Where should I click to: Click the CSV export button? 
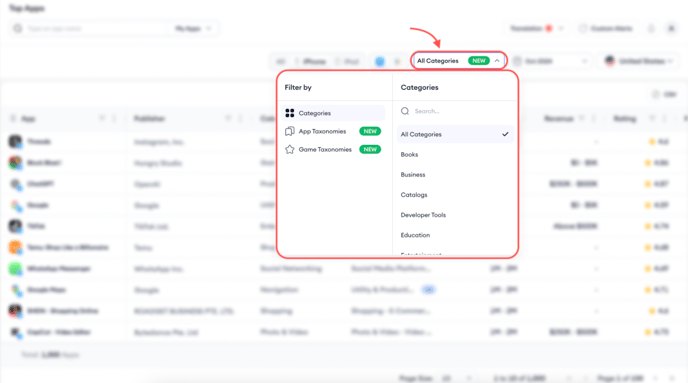[665, 94]
